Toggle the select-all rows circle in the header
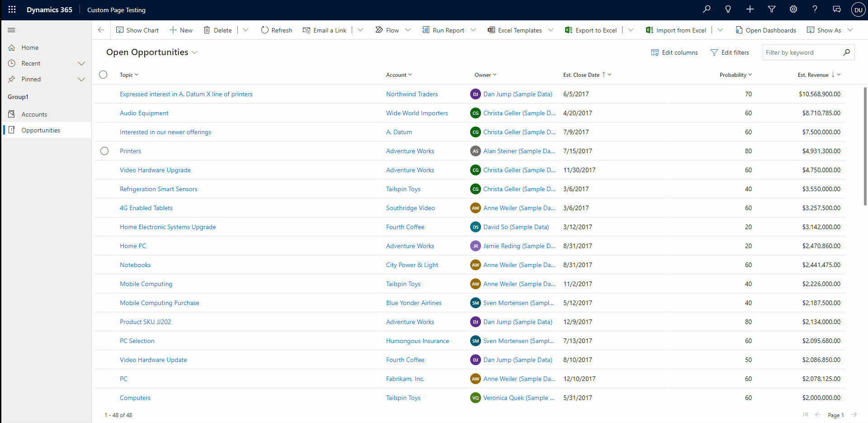The height and width of the screenshot is (423, 868). pyautogui.click(x=103, y=75)
